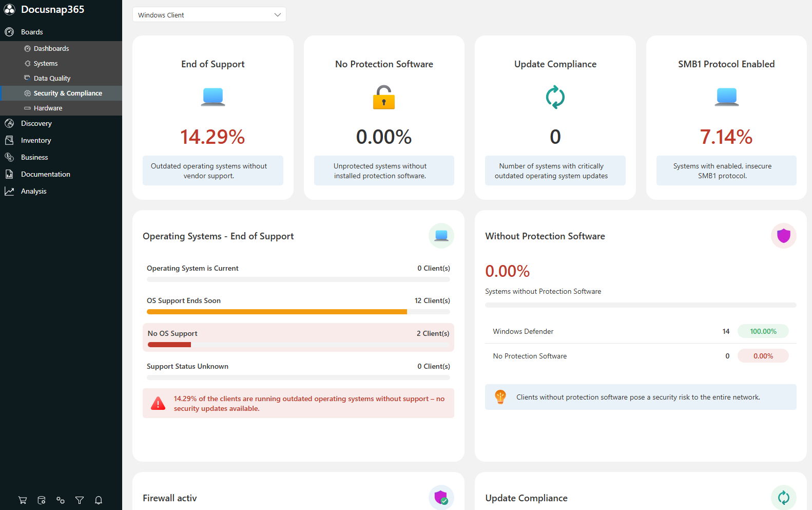Click the orange OS Support Ends Soon progress bar
Viewport: 812px width, 510px height.
coord(277,312)
